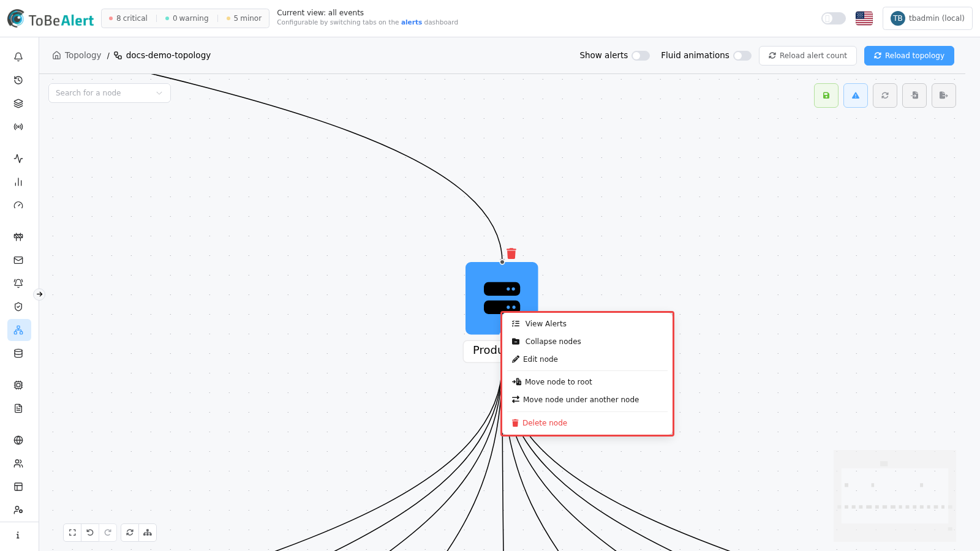Open the alerts bell in sidebar
The image size is (980, 551).
click(x=18, y=57)
